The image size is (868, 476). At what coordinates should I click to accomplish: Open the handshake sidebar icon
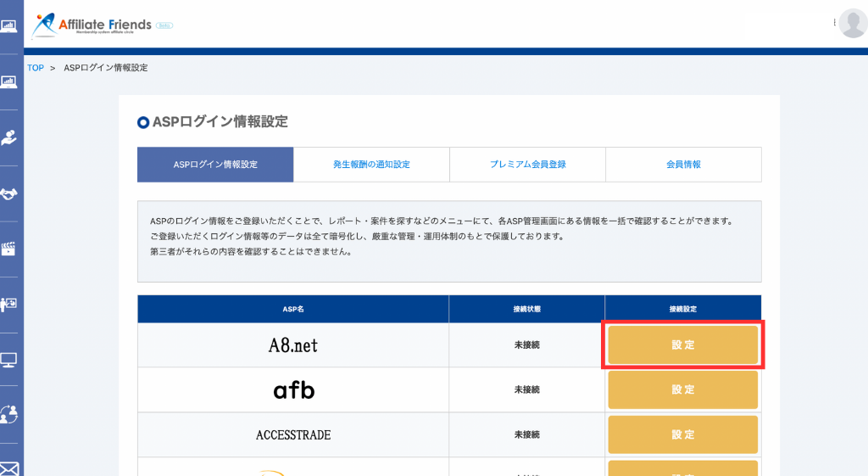(8, 194)
